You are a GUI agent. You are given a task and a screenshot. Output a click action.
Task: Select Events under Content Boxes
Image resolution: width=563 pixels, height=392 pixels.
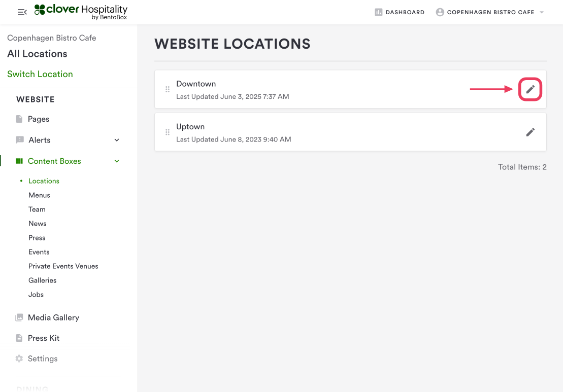39,252
